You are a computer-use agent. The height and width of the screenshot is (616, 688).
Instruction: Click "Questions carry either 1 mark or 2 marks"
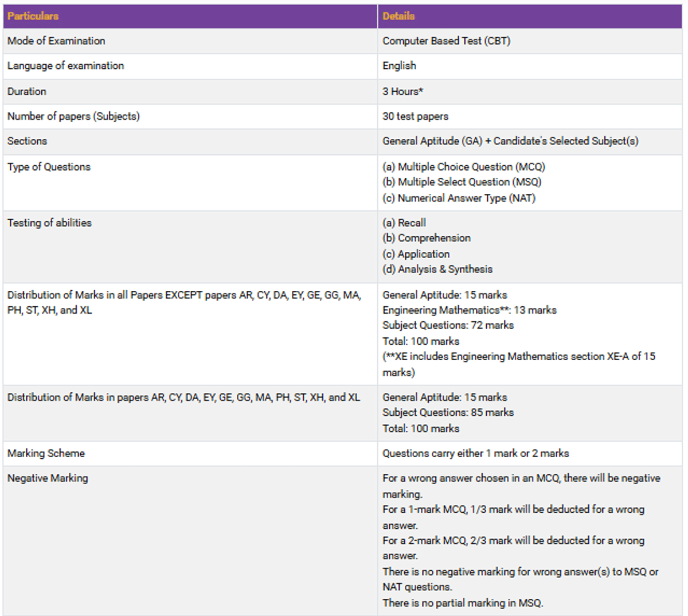(475, 453)
